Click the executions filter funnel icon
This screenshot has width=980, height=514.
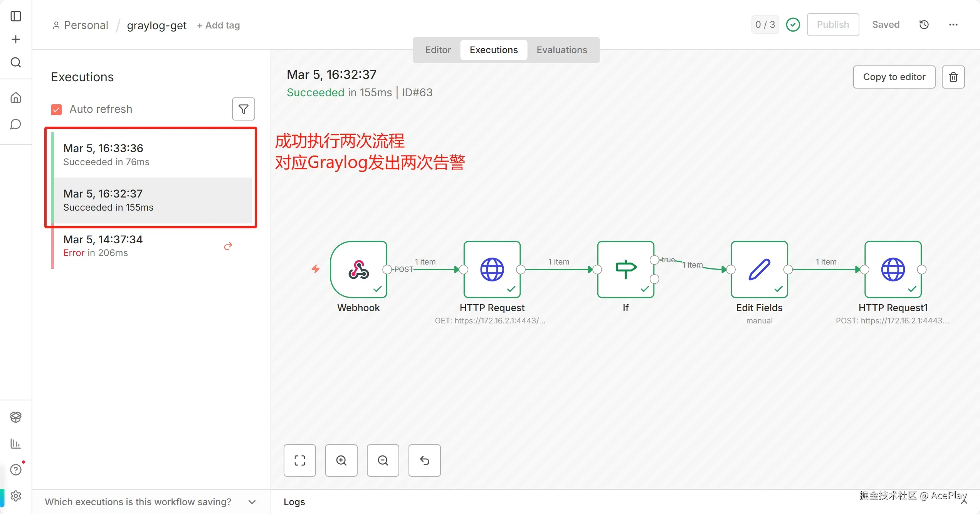point(243,109)
